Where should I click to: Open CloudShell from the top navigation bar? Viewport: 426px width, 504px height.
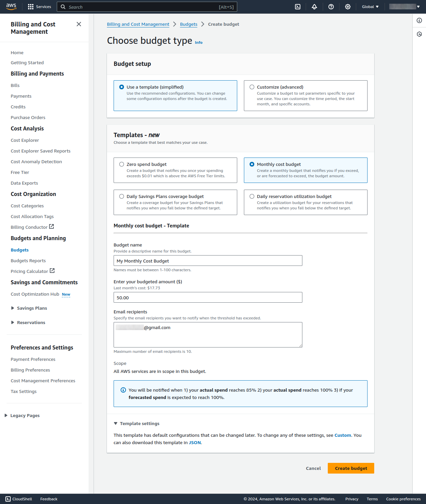coord(297,7)
